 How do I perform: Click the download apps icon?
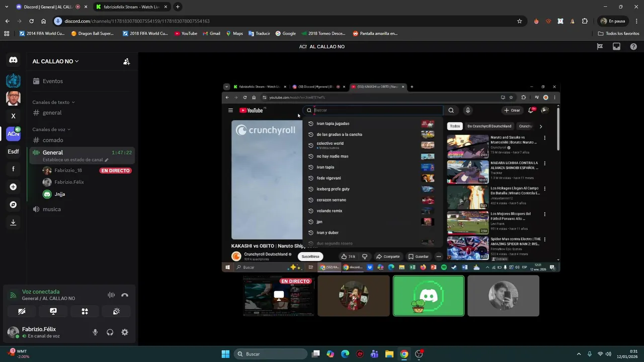(x=13, y=222)
